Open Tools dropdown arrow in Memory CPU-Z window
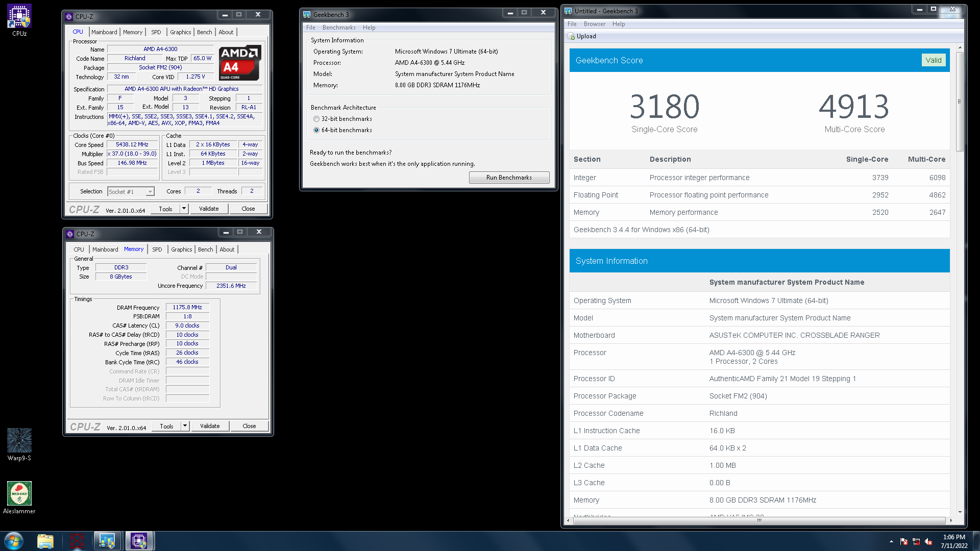Screen dimensions: 980x551 coord(185,426)
